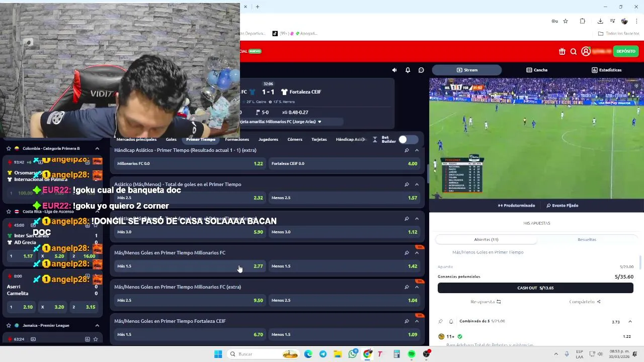Click the market filter icon beside Bet Builder
644x362 pixels.
tap(375, 139)
